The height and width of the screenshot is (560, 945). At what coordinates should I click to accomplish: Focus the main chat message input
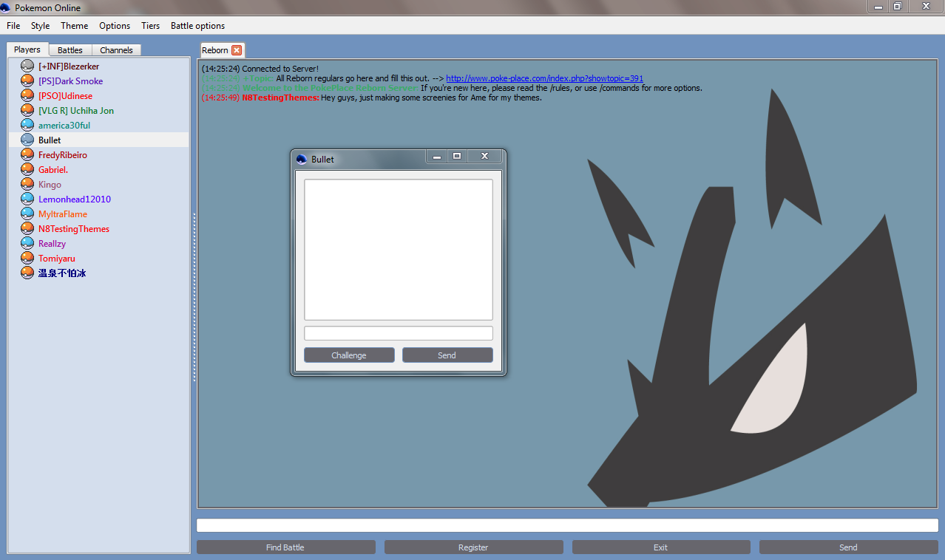pyautogui.click(x=567, y=525)
